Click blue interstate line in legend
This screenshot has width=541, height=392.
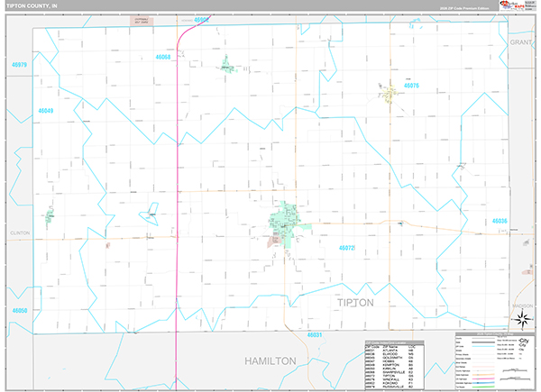pos(482,383)
